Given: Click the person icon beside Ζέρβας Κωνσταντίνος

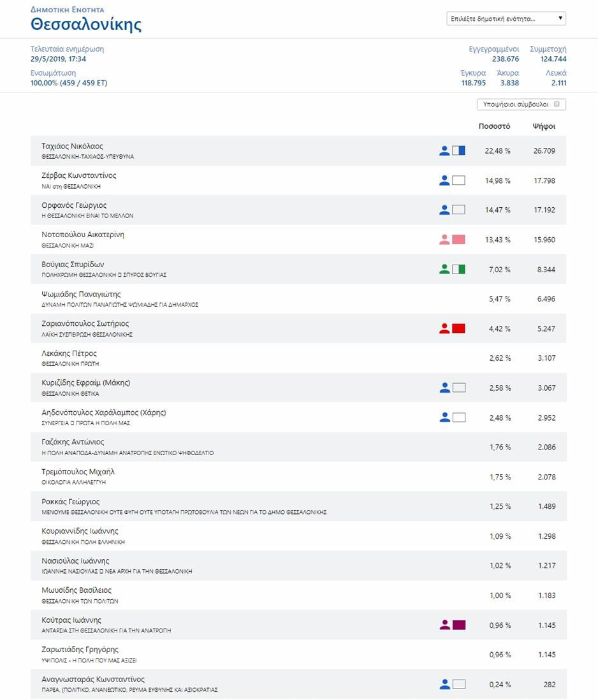Looking at the screenshot, I should (444, 180).
